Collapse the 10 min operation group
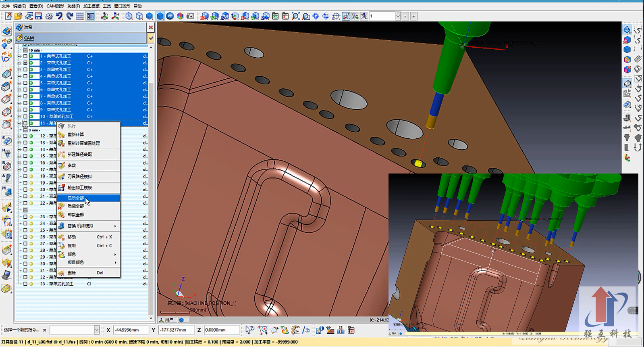This screenshot has height=347, width=644. (25, 50)
